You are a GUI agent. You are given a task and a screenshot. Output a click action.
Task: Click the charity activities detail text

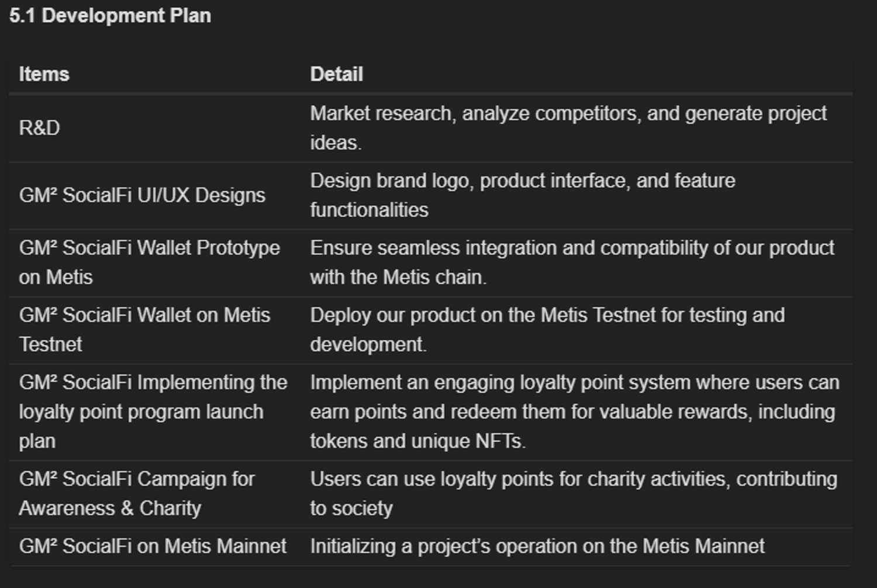(574, 493)
